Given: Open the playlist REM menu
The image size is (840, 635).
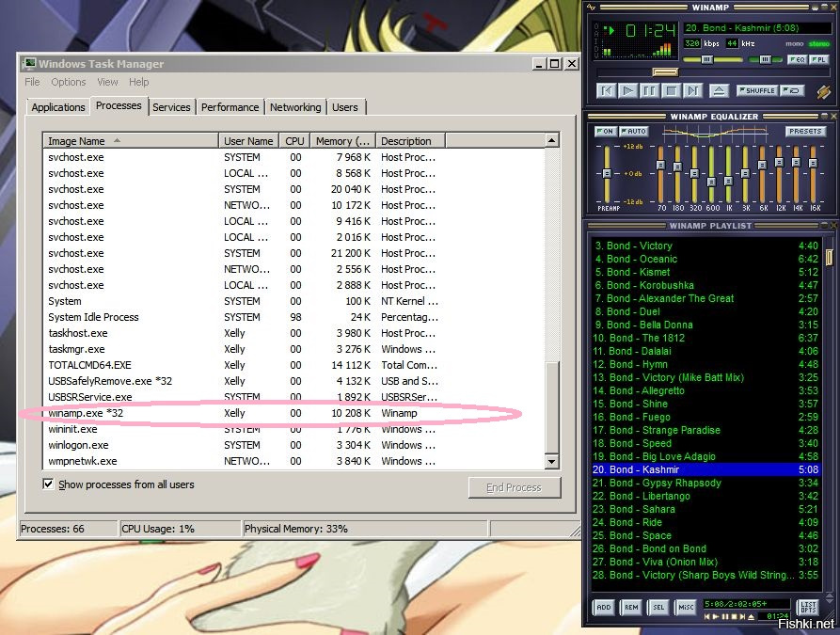Looking at the screenshot, I should tap(631, 607).
